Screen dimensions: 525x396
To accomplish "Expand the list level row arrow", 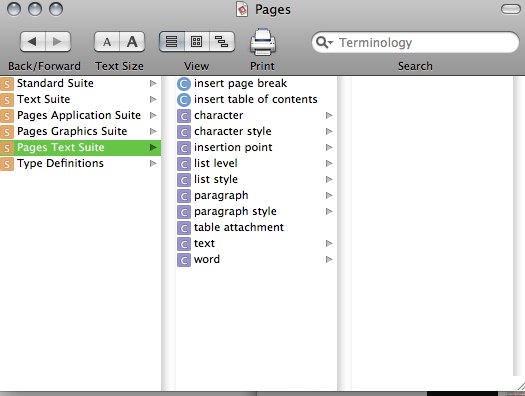I will pos(329,164).
